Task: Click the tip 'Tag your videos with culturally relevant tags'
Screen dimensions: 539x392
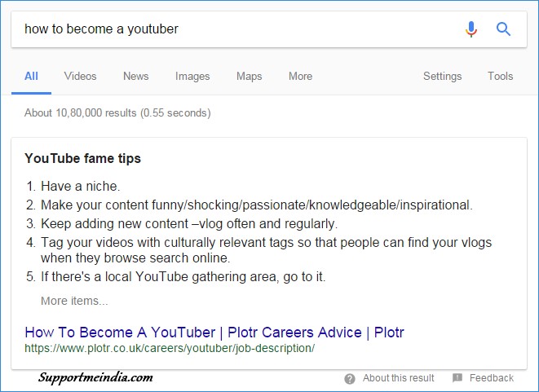Action: tap(267, 250)
